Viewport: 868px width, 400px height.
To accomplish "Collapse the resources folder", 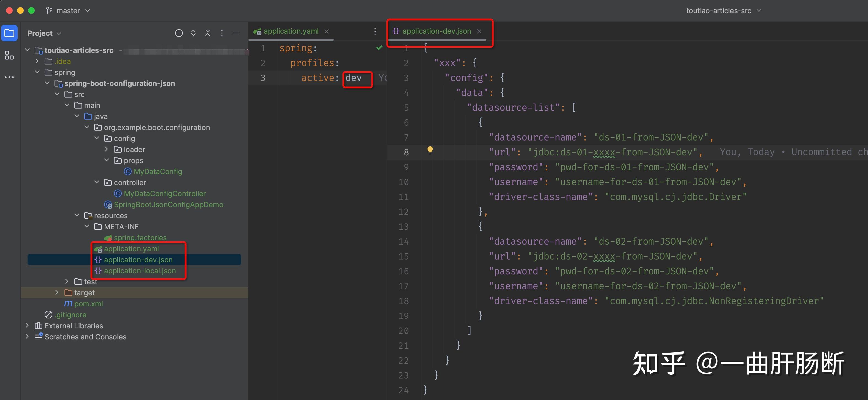I will 77,215.
